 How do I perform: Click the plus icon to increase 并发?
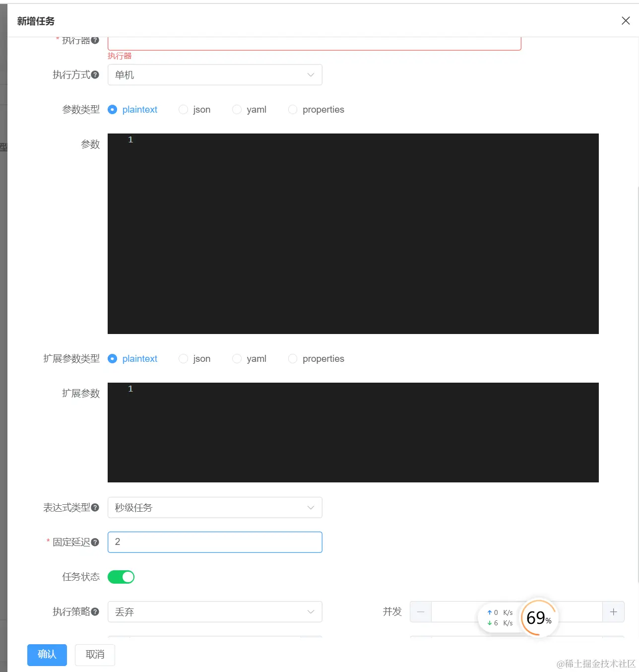coord(613,611)
